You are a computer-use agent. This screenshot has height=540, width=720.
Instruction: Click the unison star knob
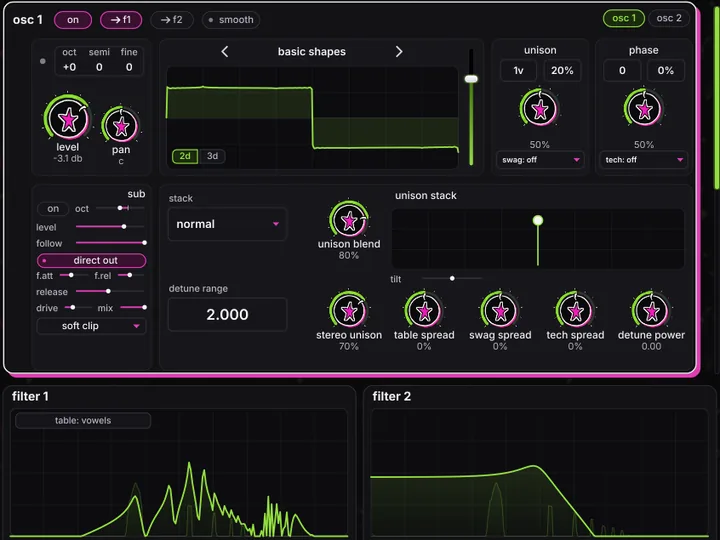click(x=540, y=109)
